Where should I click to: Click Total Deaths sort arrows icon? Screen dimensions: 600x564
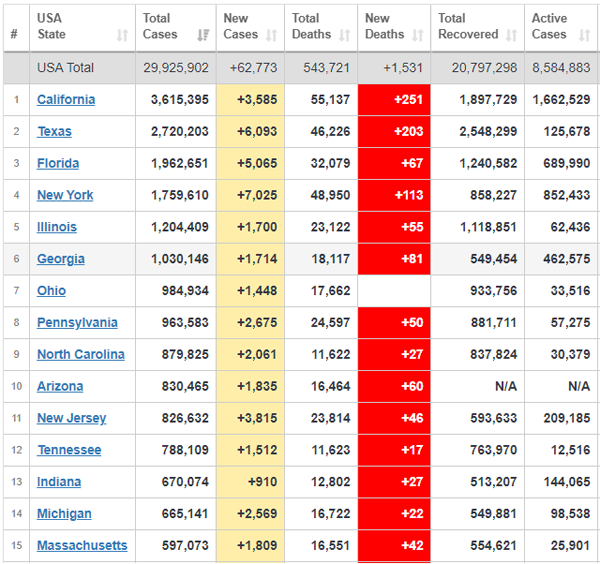click(345, 35)
